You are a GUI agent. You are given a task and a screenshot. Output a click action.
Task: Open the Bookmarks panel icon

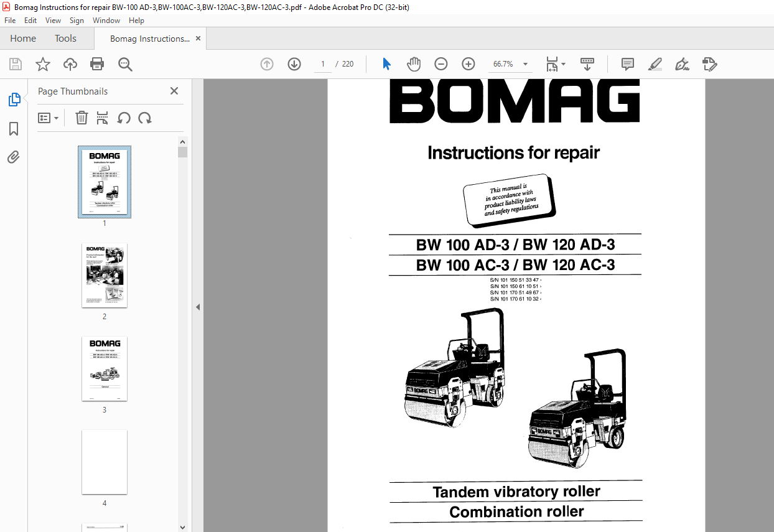tap(14, 129)
